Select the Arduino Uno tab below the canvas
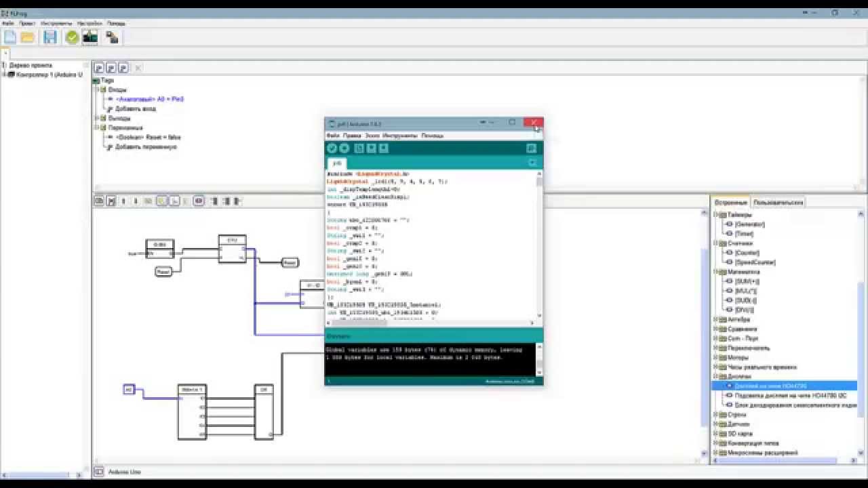Screen dimensions: 868x488 (124, 472)
